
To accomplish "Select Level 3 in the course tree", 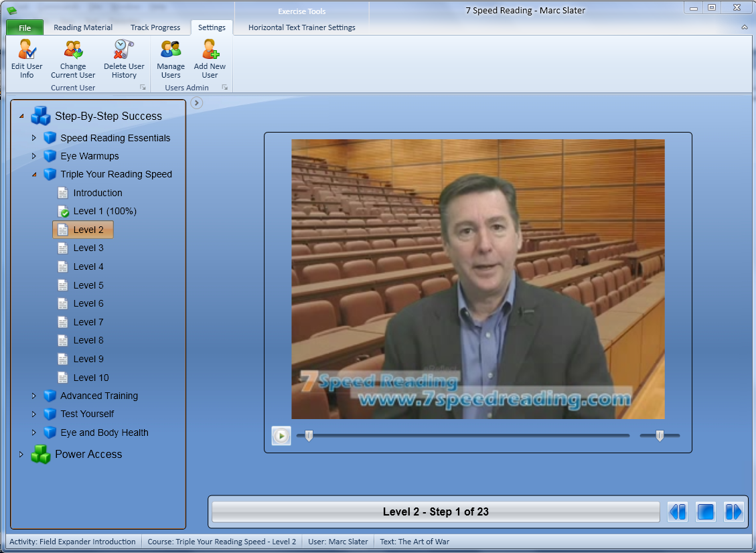I will [88, 248].
